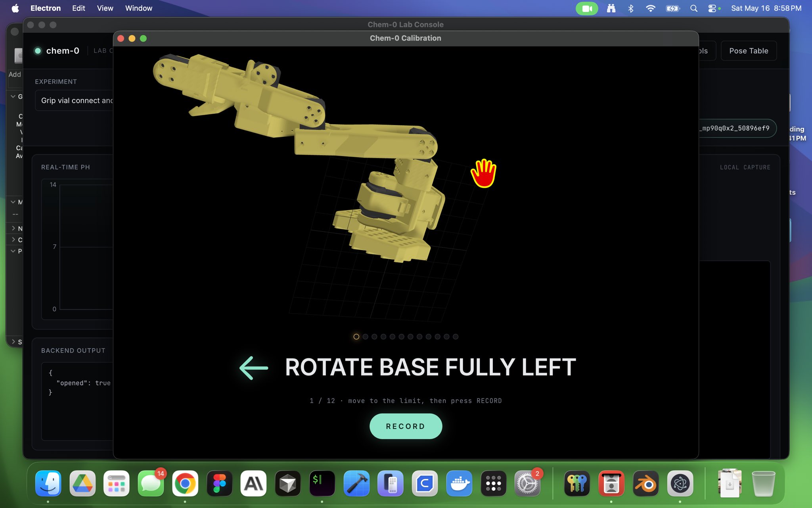812x508 pixels.
Task: Click the RECORD button in Calibration window
Action: pos(406,426)
